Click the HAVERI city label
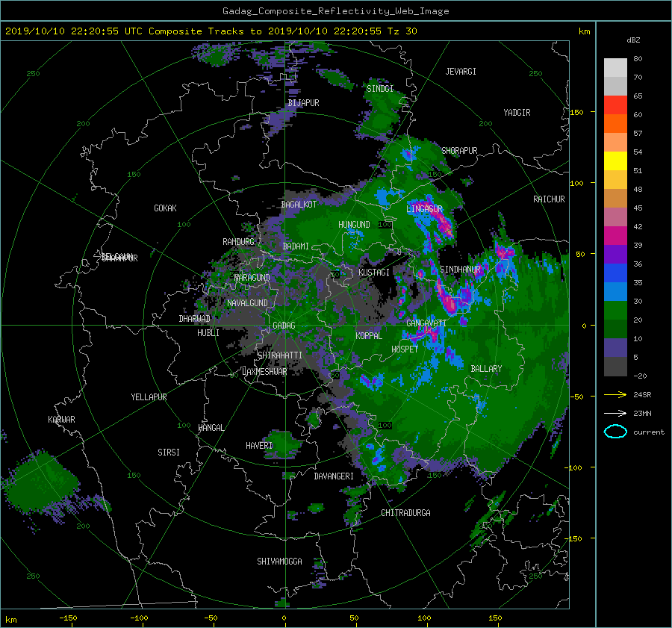Viewport: 672px width, 628px height. [259, 446]
